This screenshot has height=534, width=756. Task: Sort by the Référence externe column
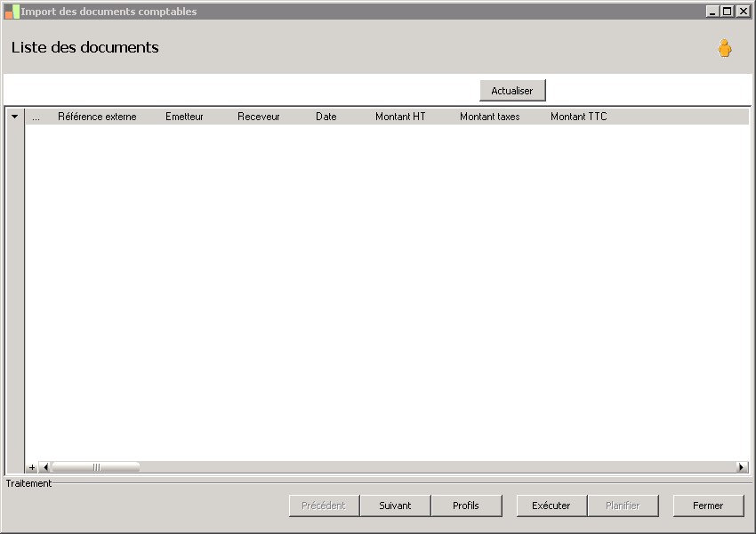pyautogui.click(x=96, y=116)
